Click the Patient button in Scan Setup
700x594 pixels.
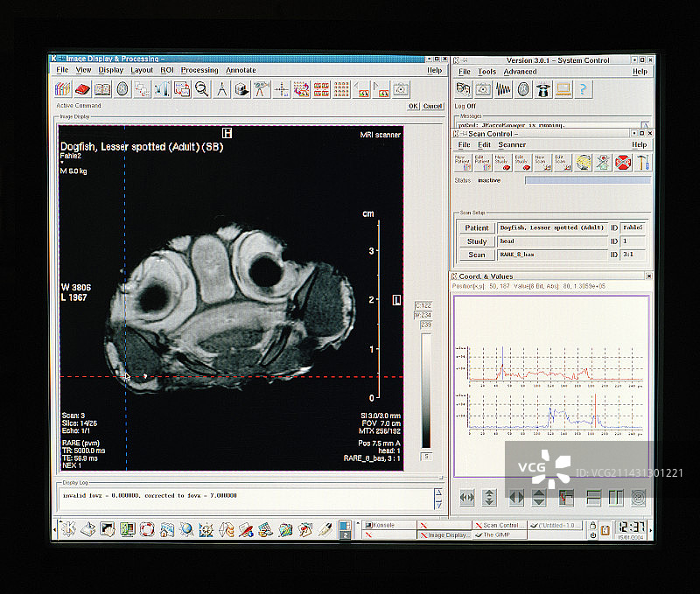476,227
